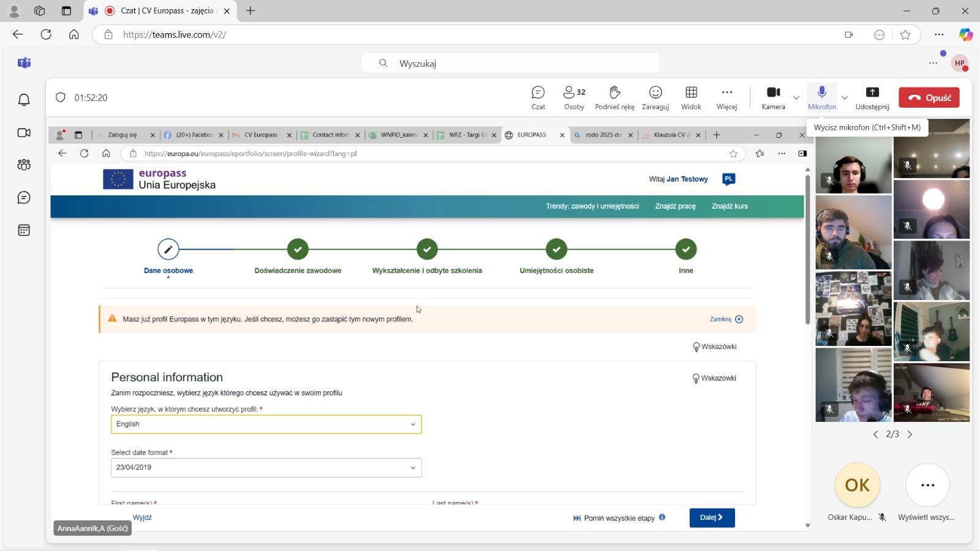The width and height of the screenshot is (980, 551).
Task: Go to previous participants page arrow
Action: tap(875, 434)
